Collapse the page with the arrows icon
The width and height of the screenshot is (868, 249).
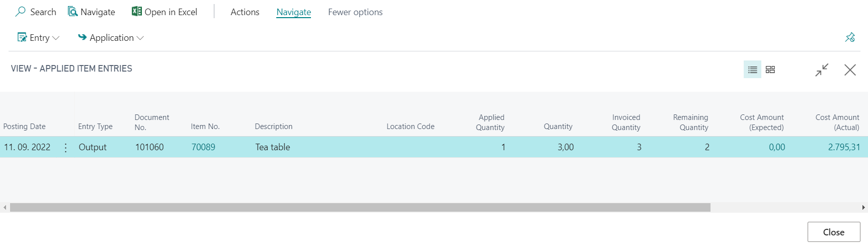point(822,70)
